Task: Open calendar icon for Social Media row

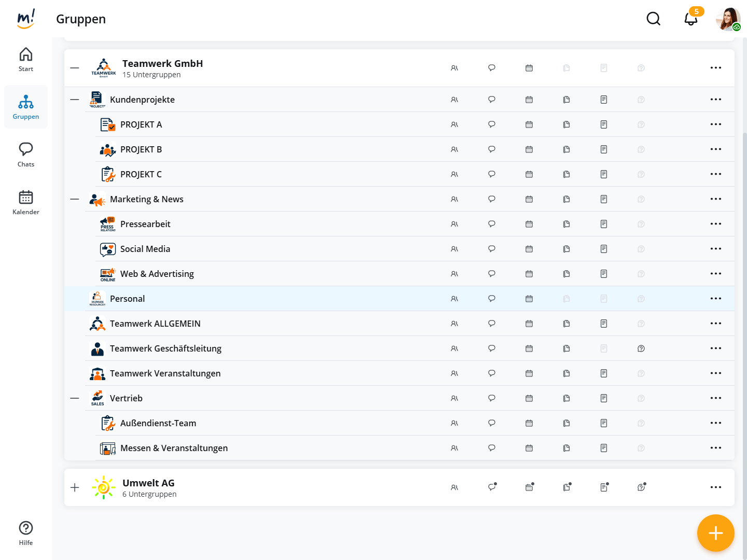Action: click(529, 249)
